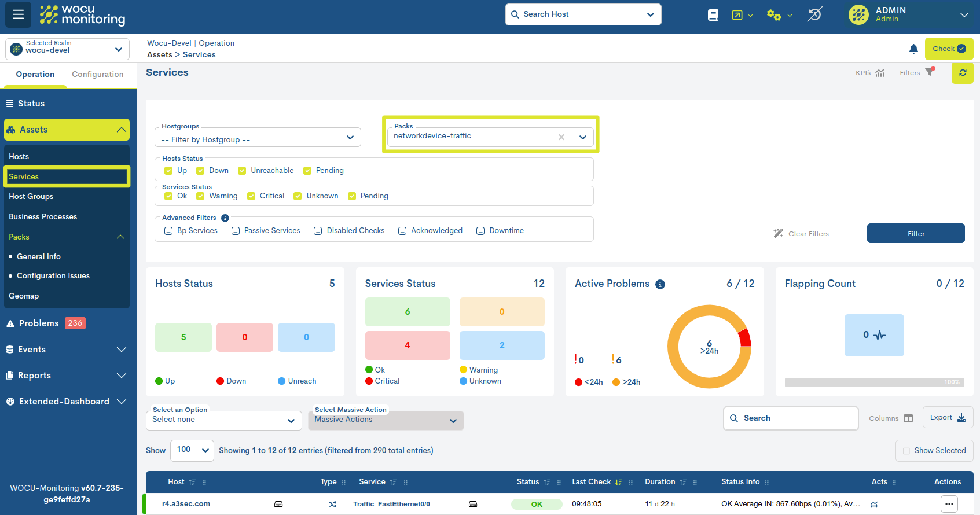This screenshot has width=980, height=515.
Task: Open Host Groups in sidebar
Action: [x=31, y=197]
